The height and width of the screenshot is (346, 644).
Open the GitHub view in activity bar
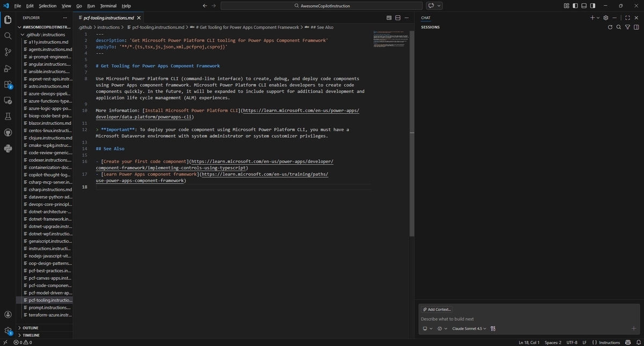coord(8,132)
